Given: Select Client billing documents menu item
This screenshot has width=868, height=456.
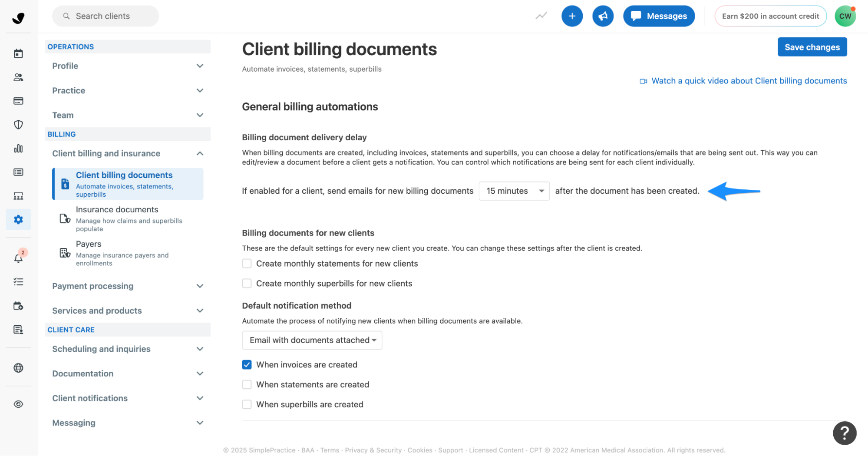Looking at the screenshot, I should (128, 184).
